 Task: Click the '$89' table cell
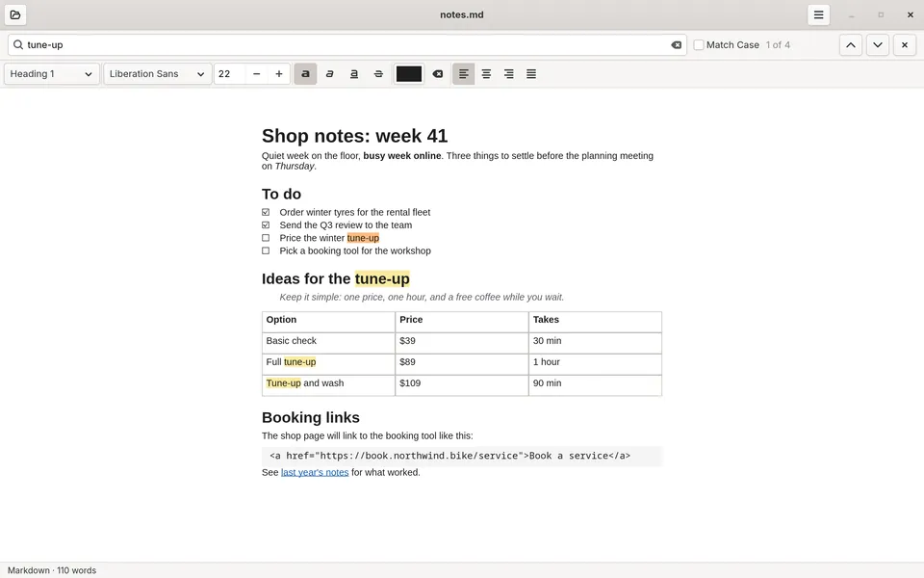coord(462,364)
